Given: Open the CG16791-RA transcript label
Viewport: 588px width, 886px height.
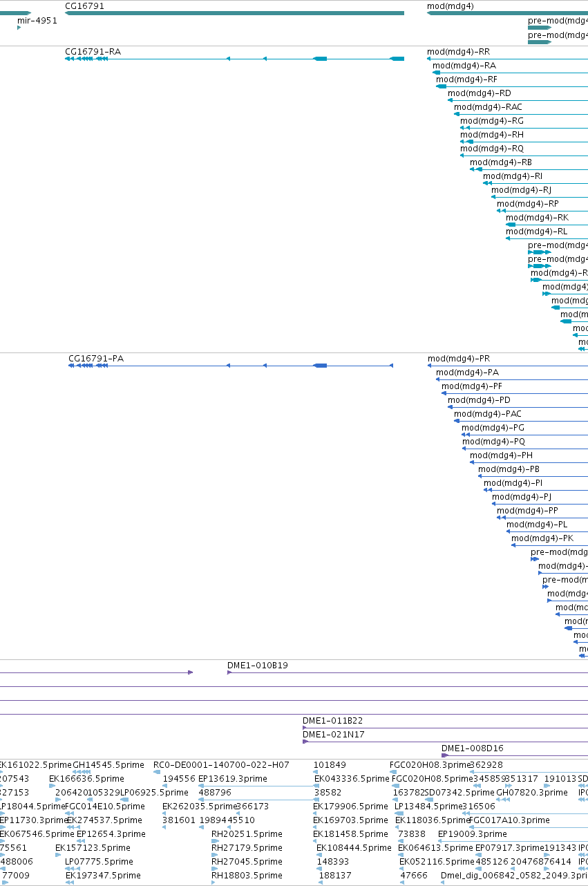Looking at the screenshot, I should (x=93, y=52).
